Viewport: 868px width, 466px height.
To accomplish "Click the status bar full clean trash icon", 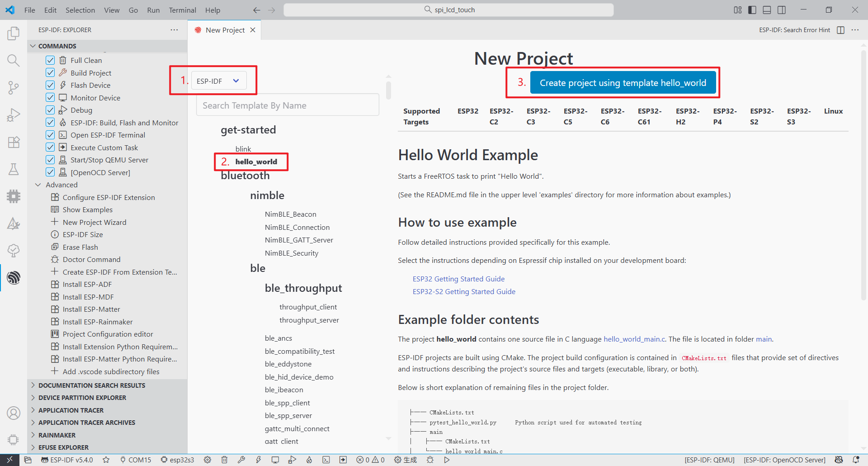I will coord(224,460).
